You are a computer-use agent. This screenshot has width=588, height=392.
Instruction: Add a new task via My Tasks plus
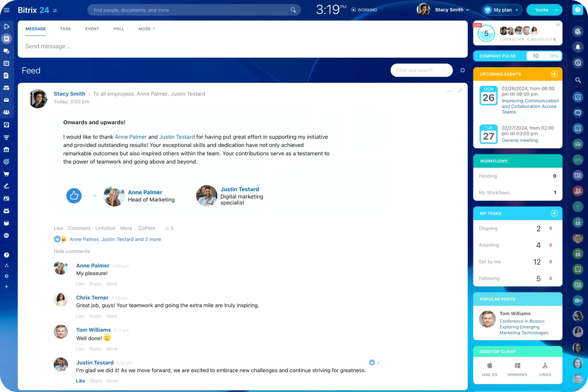point(554,214)
